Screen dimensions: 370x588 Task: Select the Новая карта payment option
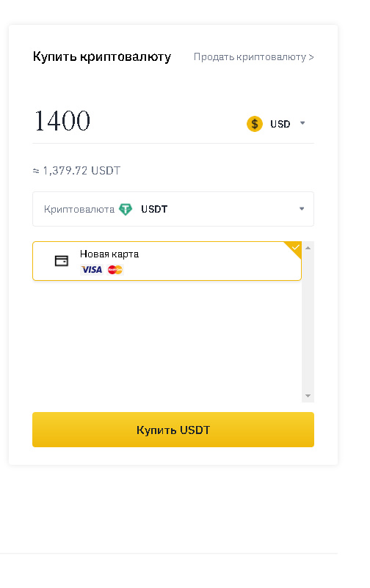pyautogui.click(x=167, y=261)
